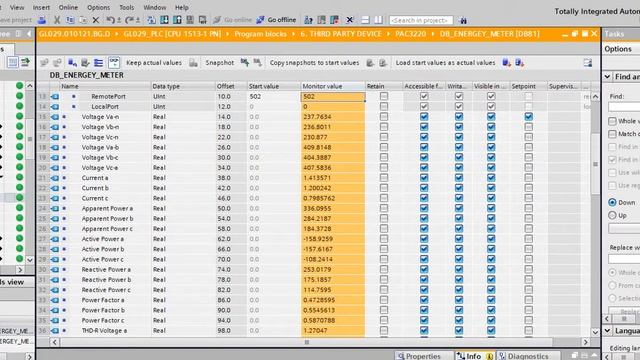Click the Cross-references X icon
640x360 pixels.
tap(349, 20)
